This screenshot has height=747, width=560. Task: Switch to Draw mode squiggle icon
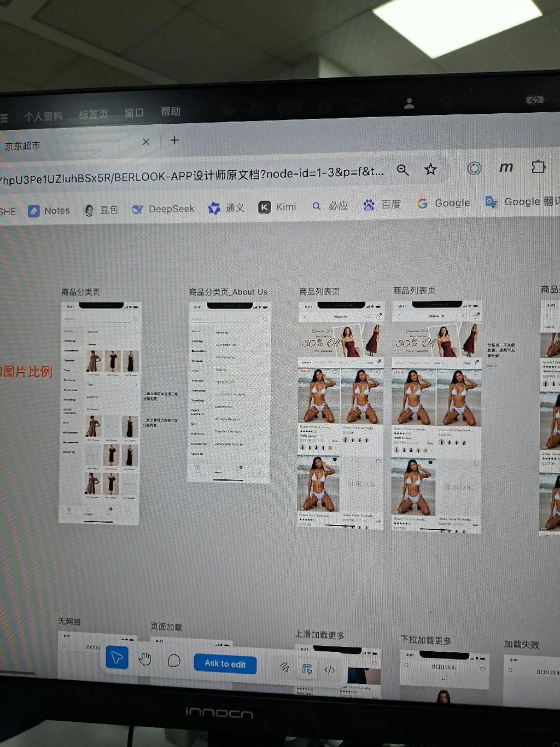click(x=284, y=667)
